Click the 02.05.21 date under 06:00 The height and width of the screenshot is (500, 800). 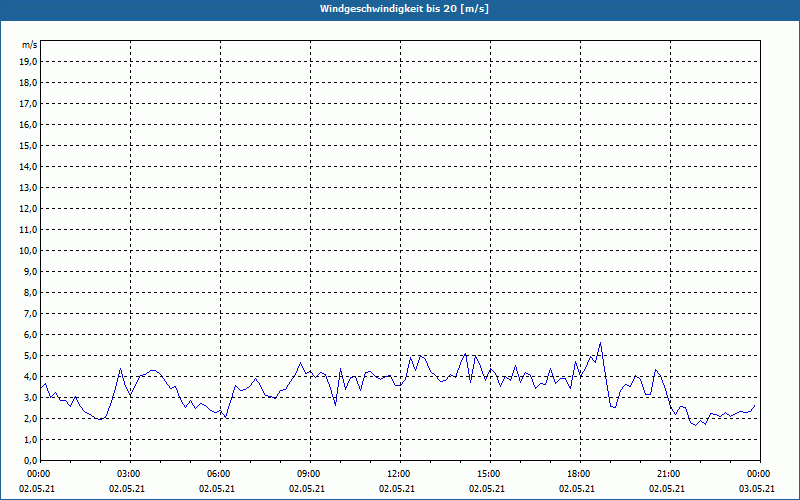[217, 489]
